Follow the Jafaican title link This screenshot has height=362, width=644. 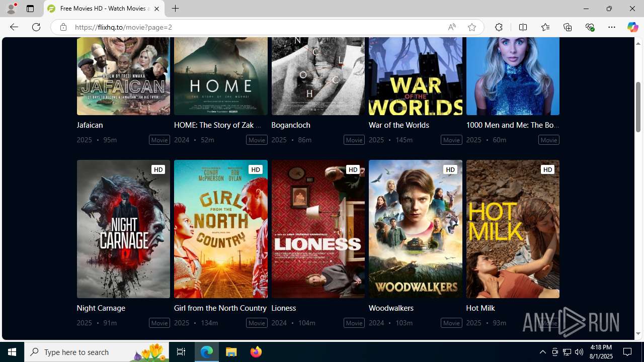pyautogui.click(x=90, y=125)
